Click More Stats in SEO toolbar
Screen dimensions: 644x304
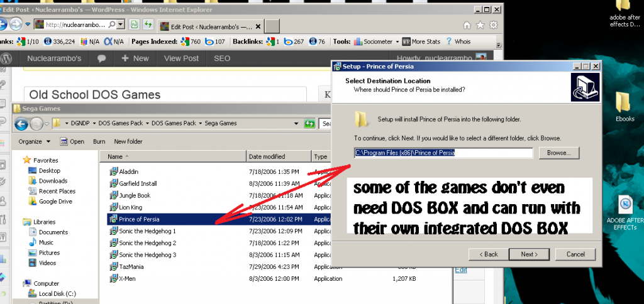click(x=421, y=41)
